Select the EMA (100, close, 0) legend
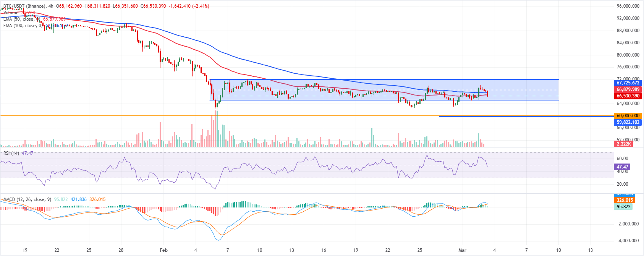644x256 pixels. [23, 26]
